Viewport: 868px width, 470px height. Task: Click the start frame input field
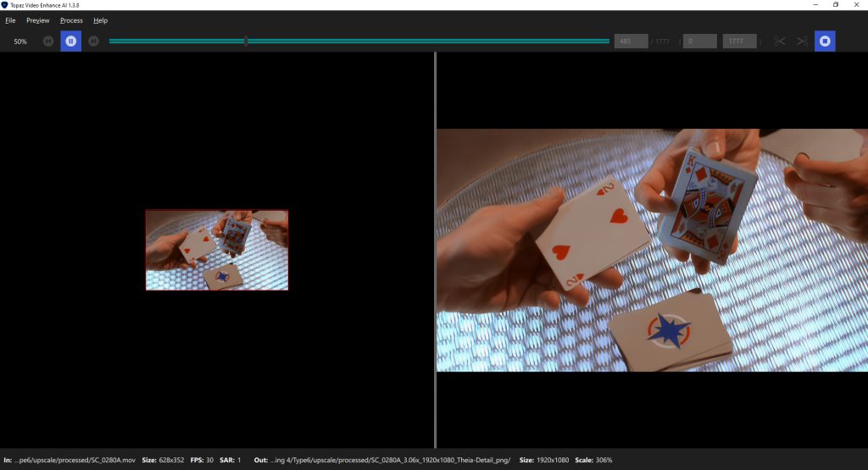[x=699, y=41]
